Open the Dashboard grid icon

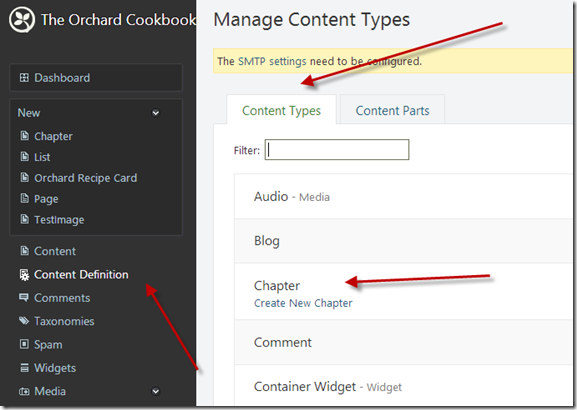click(x=24, y=78)
